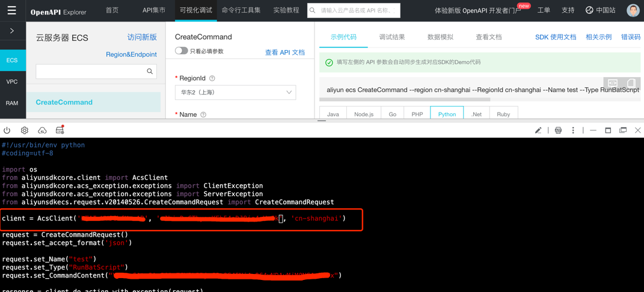Click the 访问新版 link
This screenshot has height=292, width=644.
142,37
